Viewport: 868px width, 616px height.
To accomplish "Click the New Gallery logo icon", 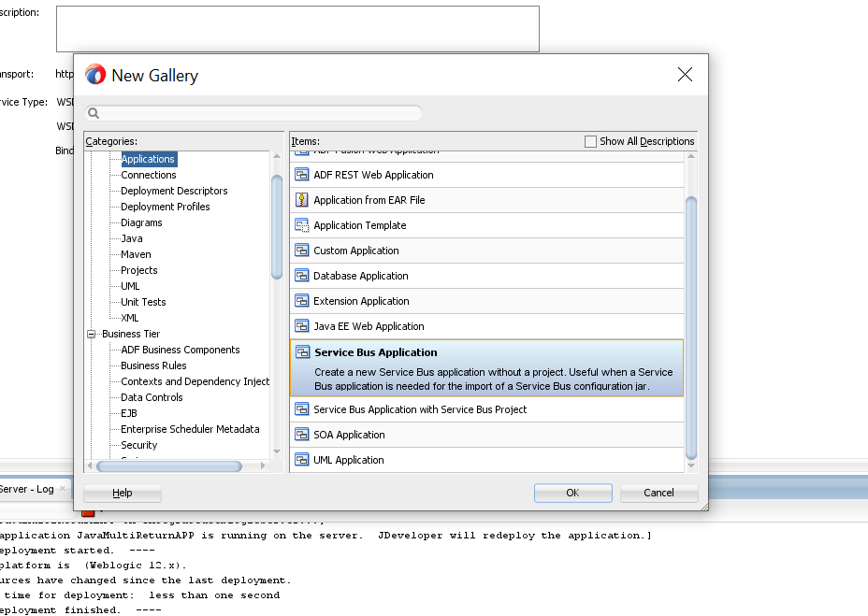I will (95, 74).
